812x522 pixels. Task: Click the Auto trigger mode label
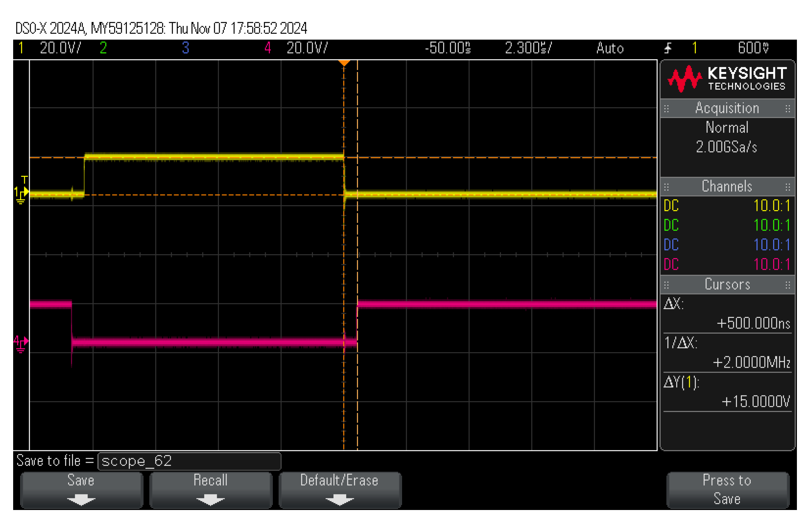610,48
